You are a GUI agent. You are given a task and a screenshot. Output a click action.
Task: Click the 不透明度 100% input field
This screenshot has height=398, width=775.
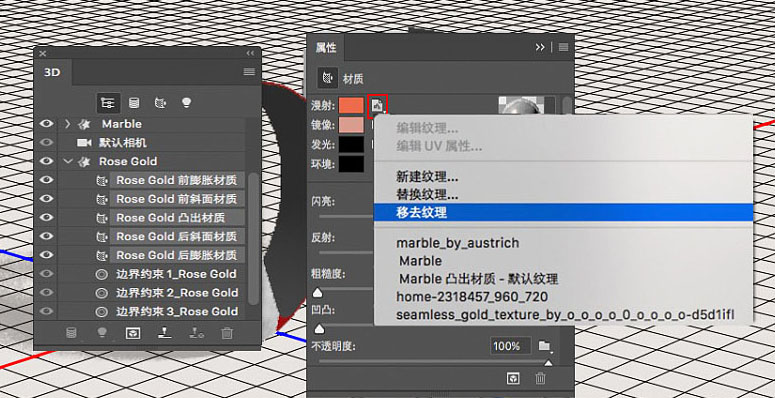(511, 346)
